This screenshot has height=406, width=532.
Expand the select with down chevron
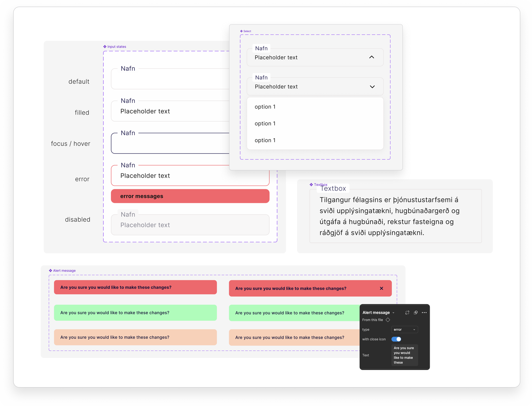tap(372, 87)
